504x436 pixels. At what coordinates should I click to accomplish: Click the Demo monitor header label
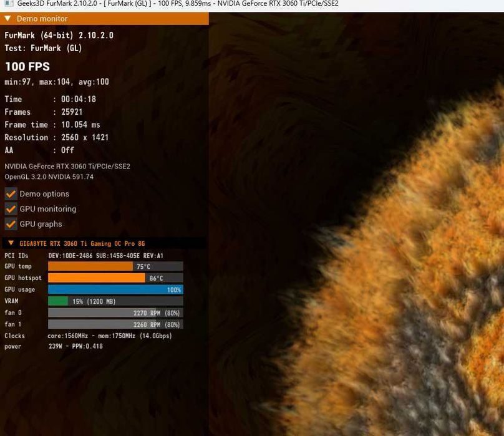pos(42,19)
